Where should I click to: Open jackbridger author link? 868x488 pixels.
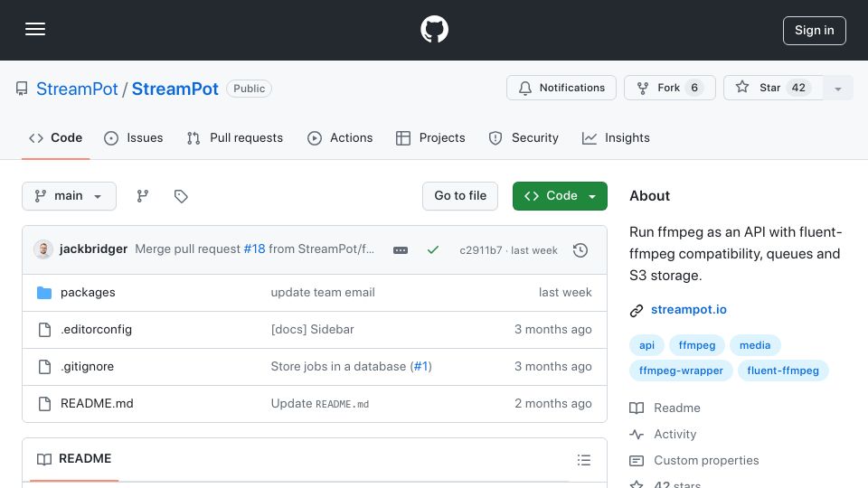93,249
